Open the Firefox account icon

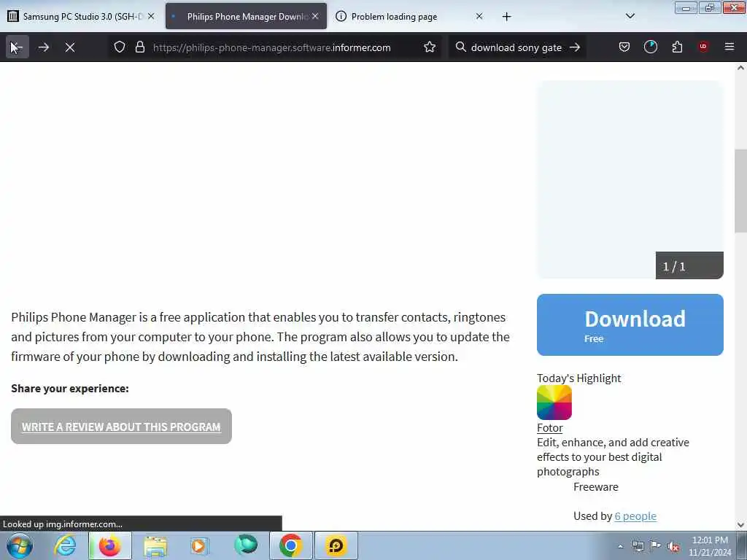650,47
